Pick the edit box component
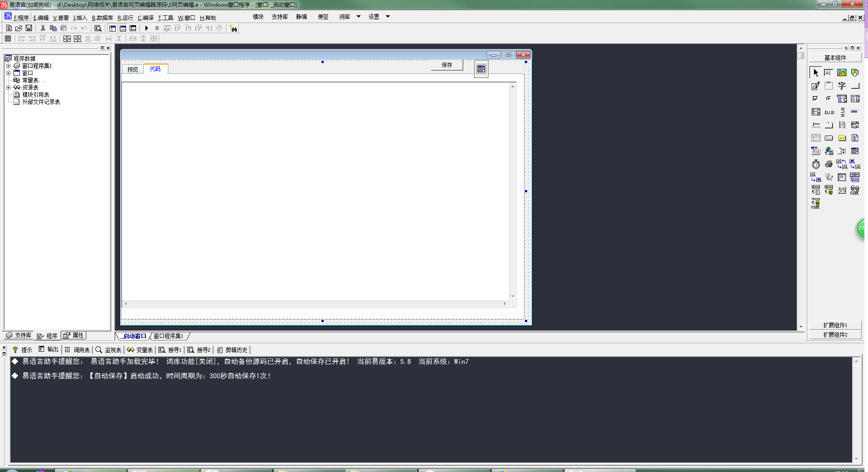 tap(829, 73)
